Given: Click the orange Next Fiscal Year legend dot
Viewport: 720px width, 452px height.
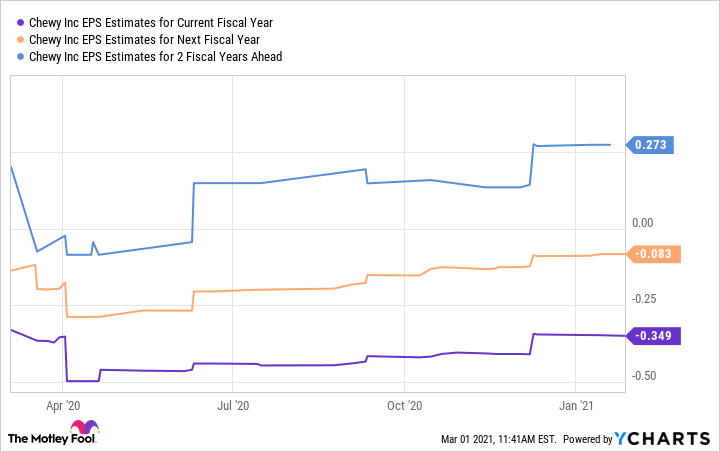Looking at the screenshot, I should pyautogui.click(x=22, y=39).
